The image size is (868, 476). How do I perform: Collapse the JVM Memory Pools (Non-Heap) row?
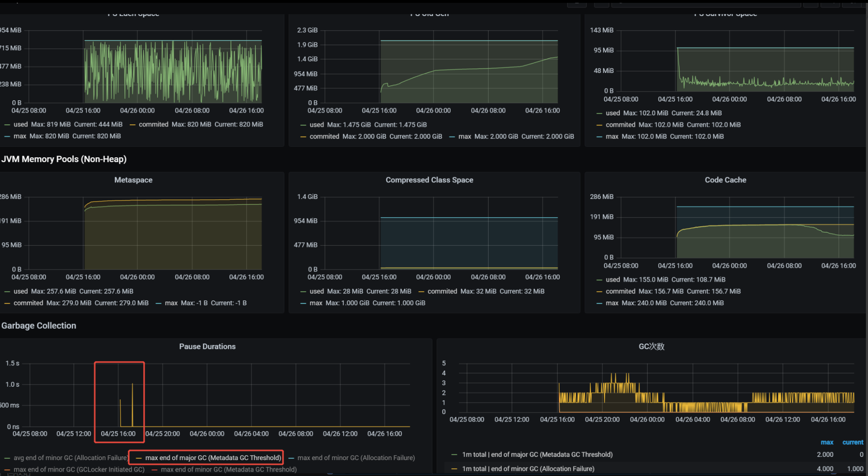pos(64,159)
